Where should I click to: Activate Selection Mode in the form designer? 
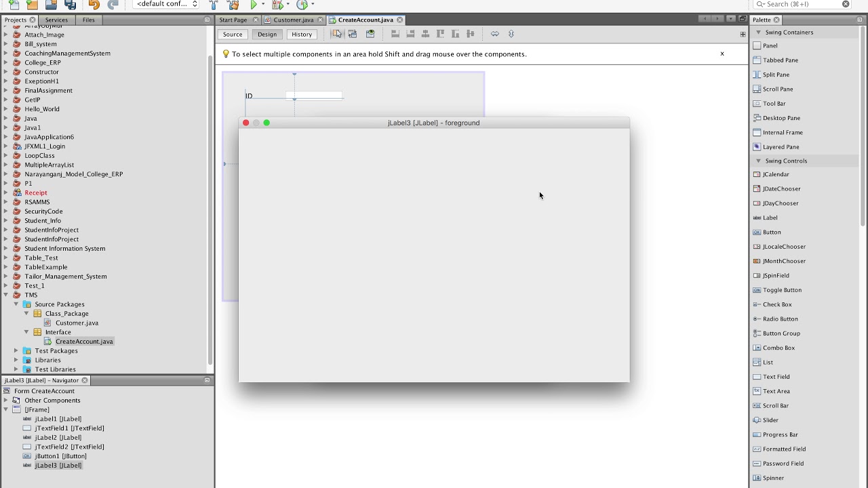click(337, 34)
